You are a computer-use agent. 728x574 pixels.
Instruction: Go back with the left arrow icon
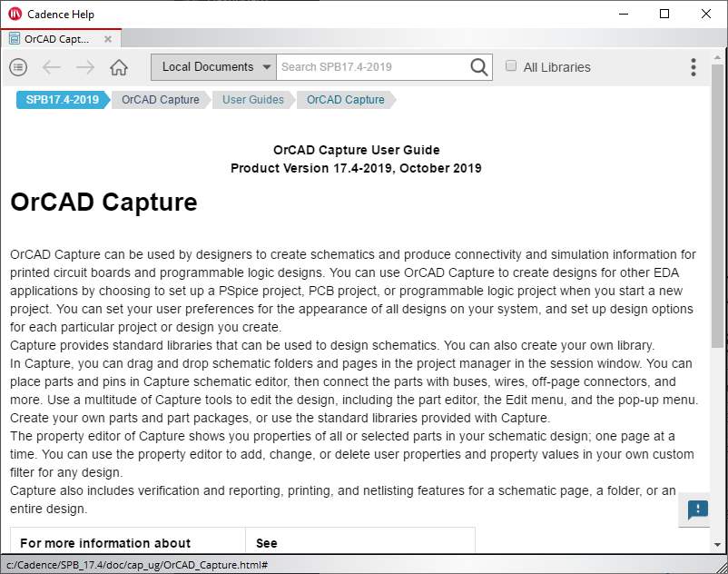point(52,67)
